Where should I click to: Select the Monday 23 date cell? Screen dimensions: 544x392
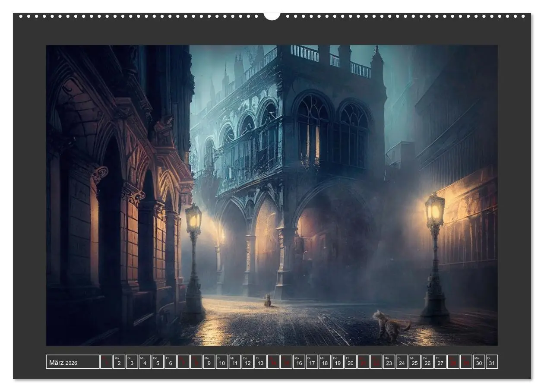click(389, 362)
